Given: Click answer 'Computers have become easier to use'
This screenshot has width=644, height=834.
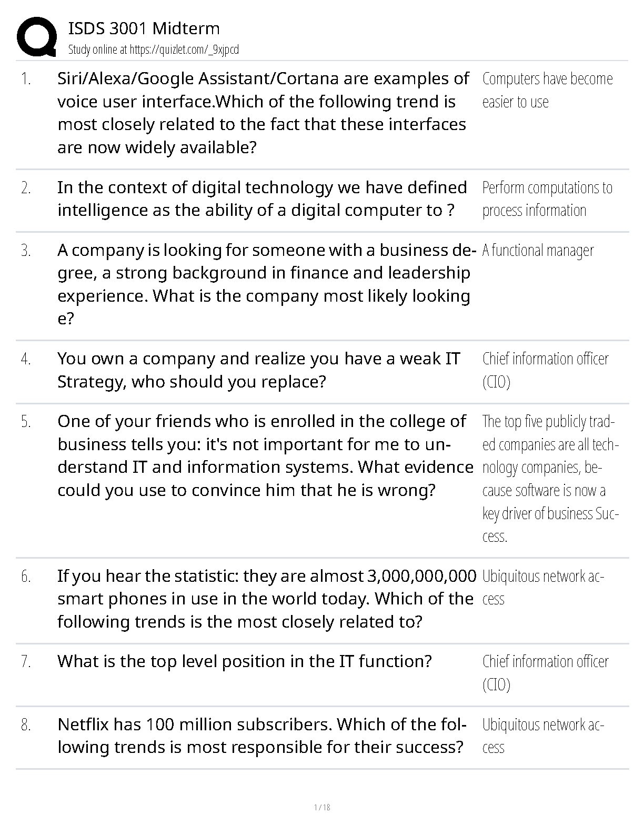Looking at the screenshot, I should [547, 90].
